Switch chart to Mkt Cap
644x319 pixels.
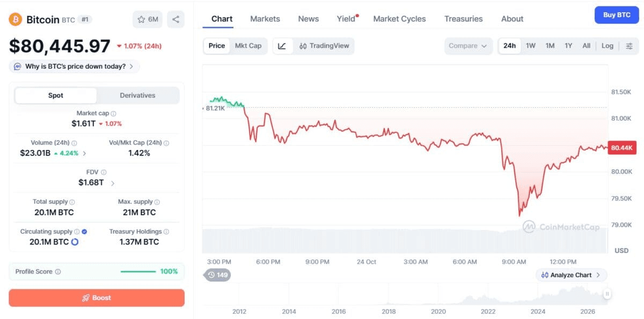click(x=248, y=46)
